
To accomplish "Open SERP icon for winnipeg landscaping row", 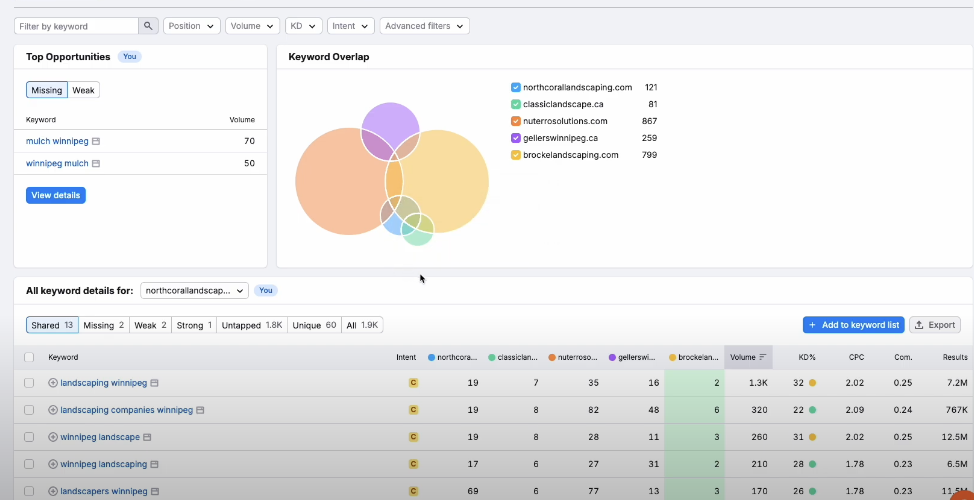I will click(x=155, y=465).
